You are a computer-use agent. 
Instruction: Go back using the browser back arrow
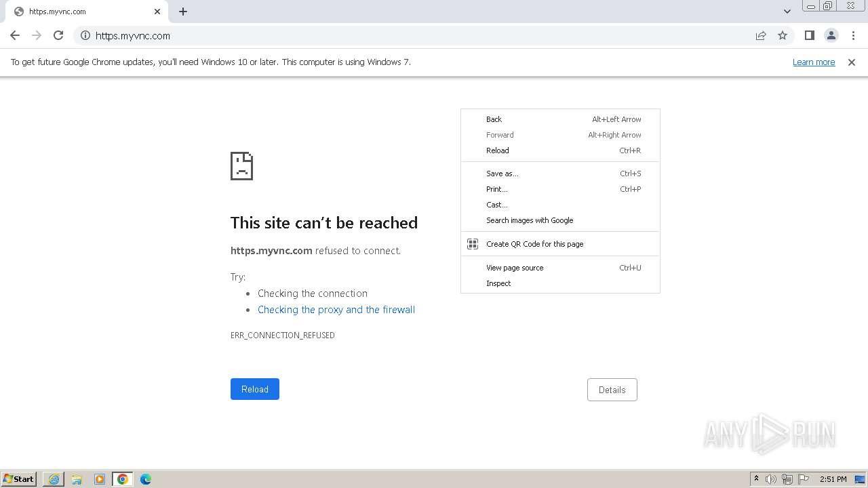pos(15,35)
